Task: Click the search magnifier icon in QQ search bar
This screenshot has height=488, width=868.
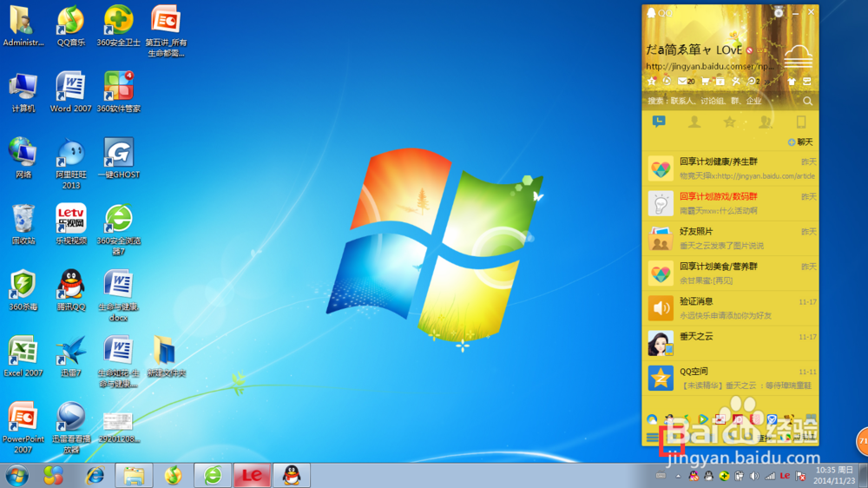Action: pyautogui.click(x=807, y=101)
